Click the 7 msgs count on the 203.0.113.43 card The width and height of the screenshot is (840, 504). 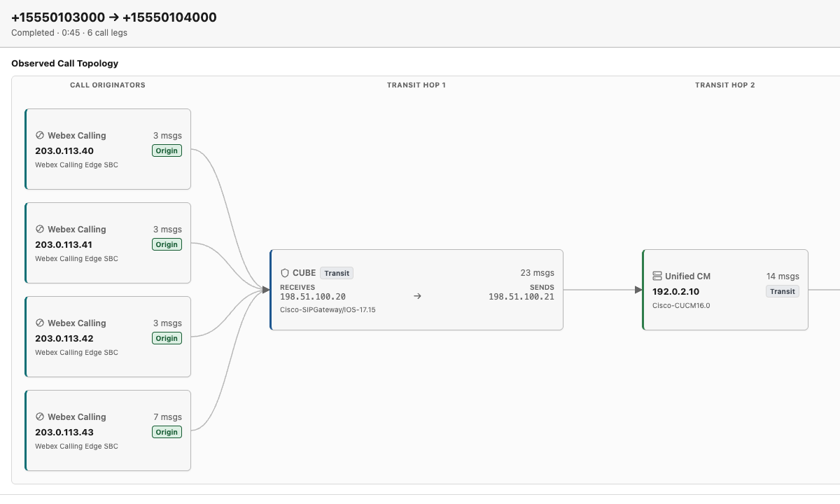pos(167,417)
